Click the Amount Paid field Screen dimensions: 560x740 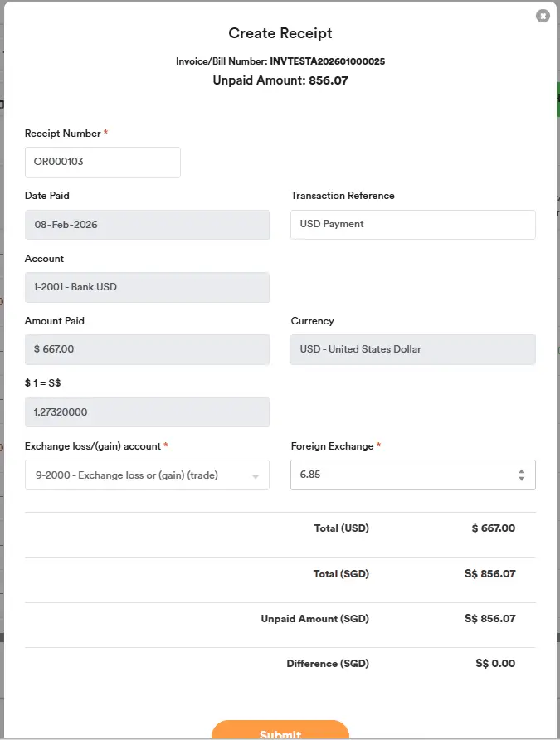147,349
